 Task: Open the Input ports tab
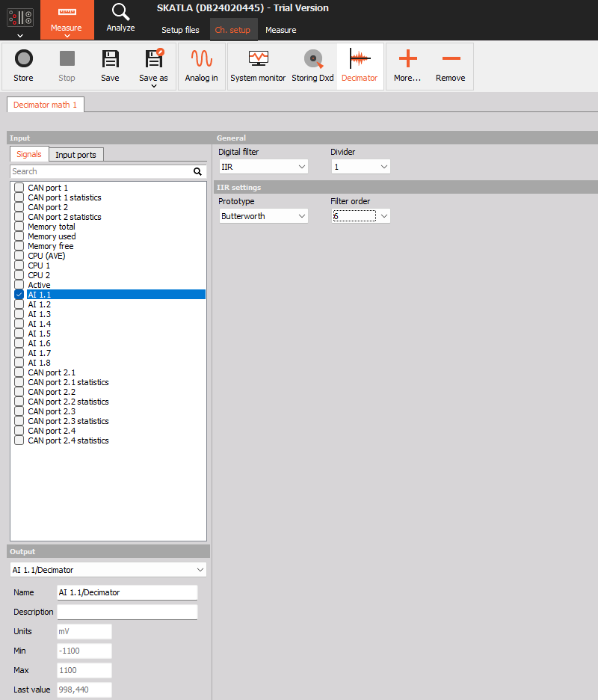click(x=75, y=153)
